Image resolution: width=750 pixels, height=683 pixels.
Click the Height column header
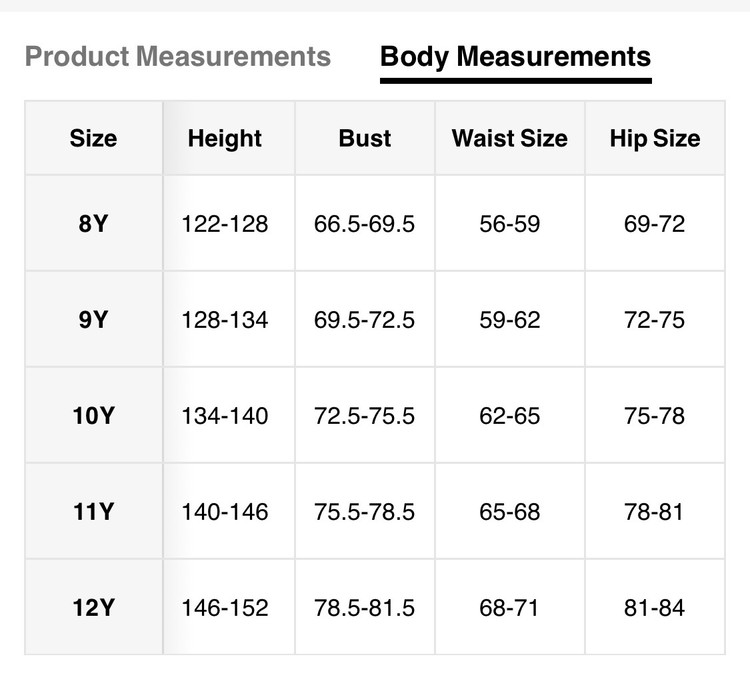coord(225,138)
